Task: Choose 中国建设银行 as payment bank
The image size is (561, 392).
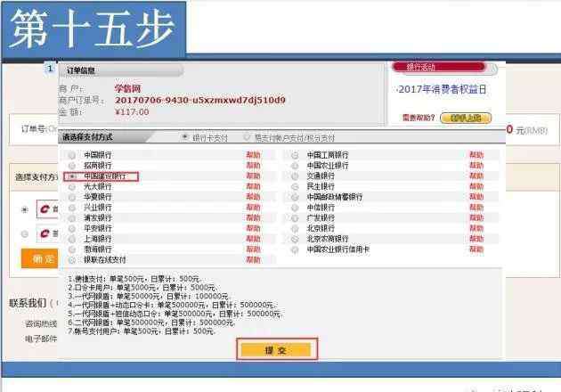Action: point(72,176)
